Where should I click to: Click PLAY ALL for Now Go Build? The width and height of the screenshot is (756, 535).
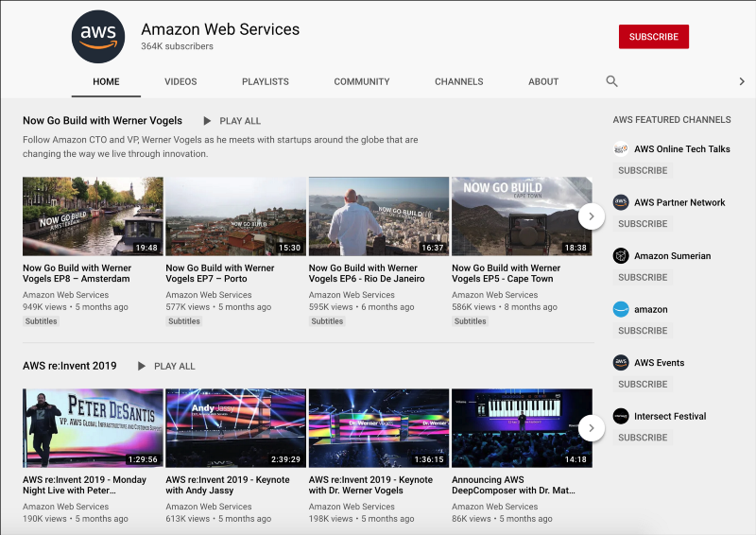point(240,121)
